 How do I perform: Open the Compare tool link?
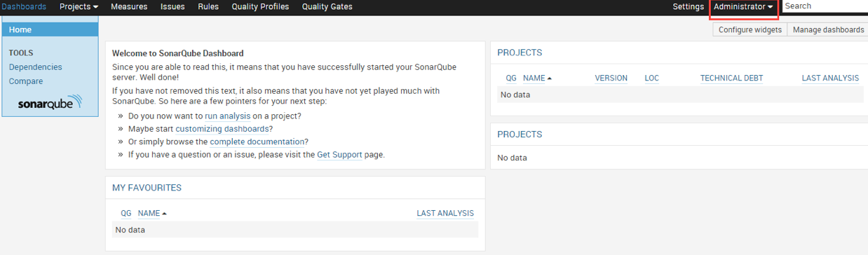(x=26, y=81)
